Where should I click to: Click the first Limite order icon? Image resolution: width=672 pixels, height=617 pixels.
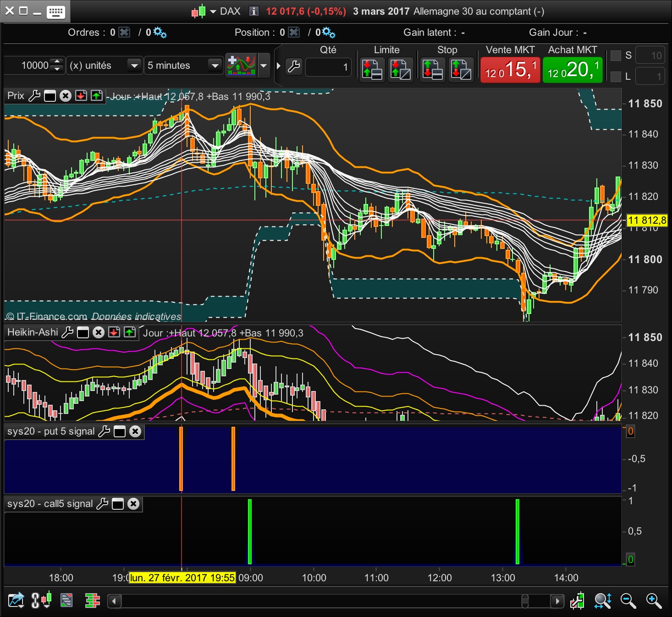pos(372,70)
